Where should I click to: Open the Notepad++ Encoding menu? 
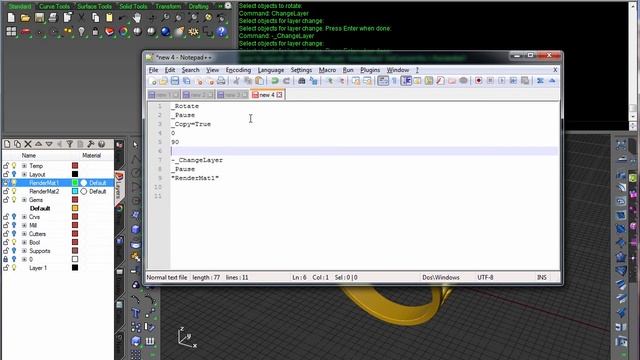click(238, 70)
